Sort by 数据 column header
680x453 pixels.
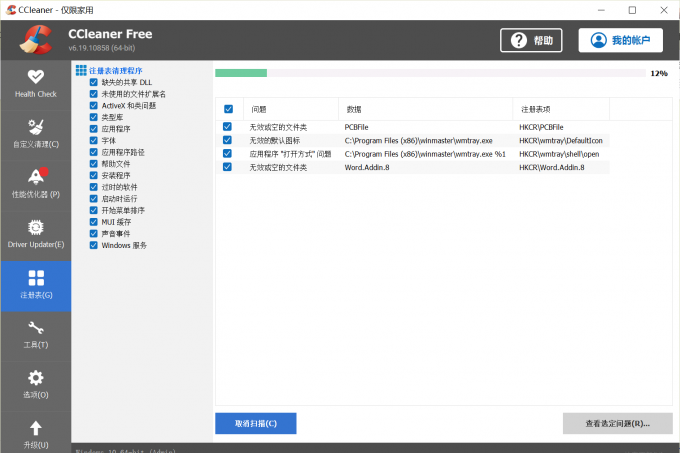[426, 109]
